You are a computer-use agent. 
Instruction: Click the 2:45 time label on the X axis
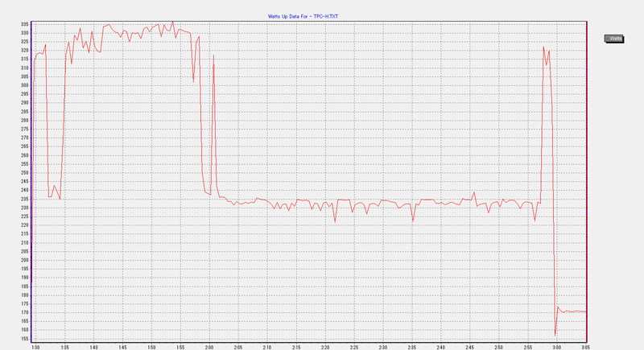tap(470, 347)
